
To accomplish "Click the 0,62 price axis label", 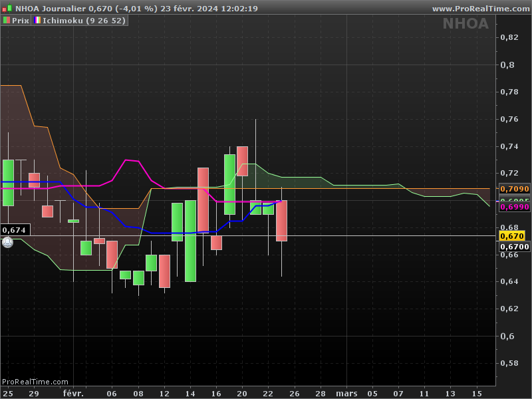I will coord(509,309).
